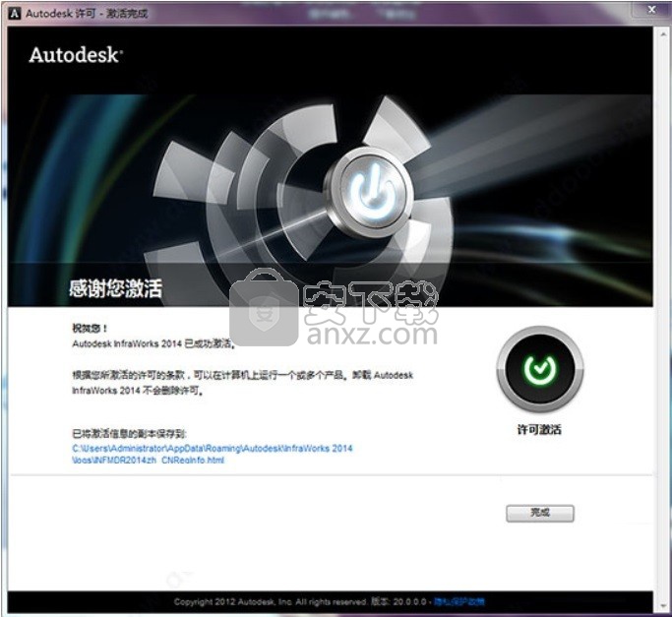Click the scroll down arrow on right scrollbar
The height and width of the screenshot is (617, 672).
point(662,606)
